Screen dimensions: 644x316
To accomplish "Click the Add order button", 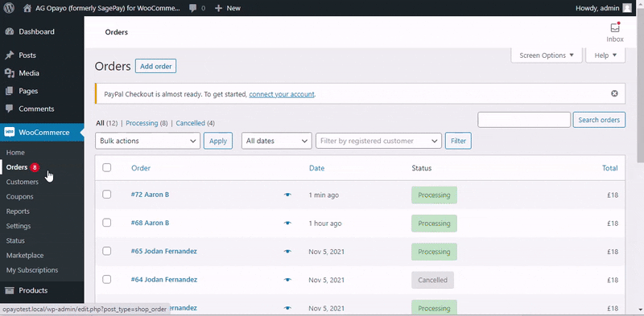I will click(x=155, y=66).
